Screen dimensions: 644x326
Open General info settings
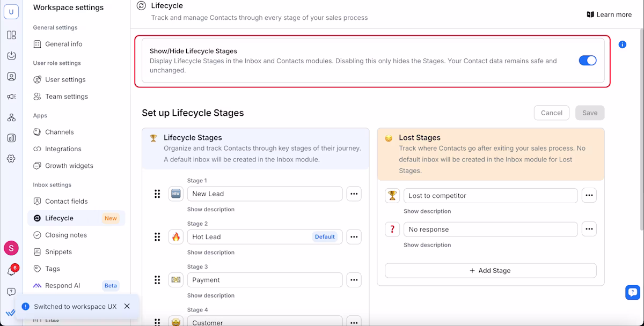(76, 44)
